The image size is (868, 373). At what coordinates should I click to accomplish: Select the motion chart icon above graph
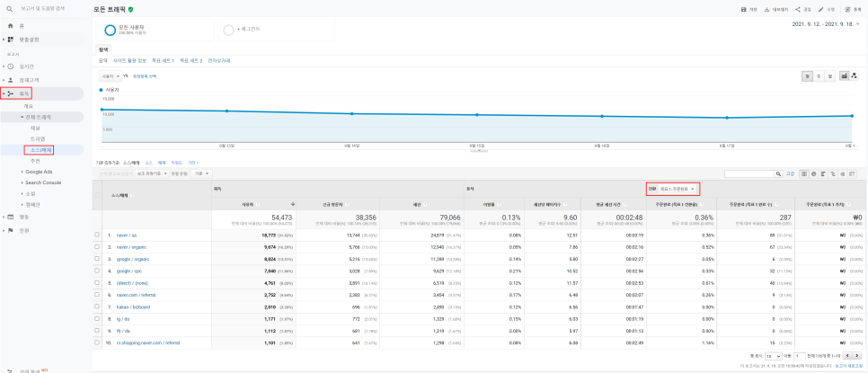(x=855, y=76)
